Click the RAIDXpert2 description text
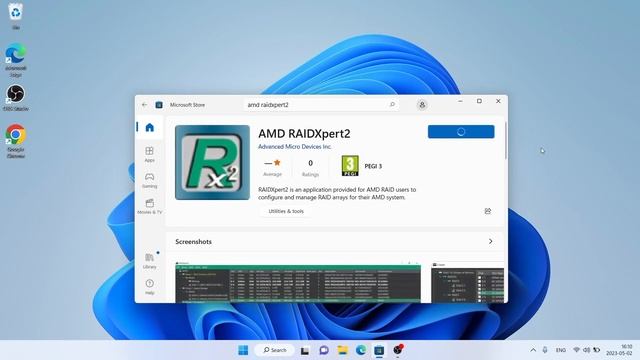 [x=337, y=193]
